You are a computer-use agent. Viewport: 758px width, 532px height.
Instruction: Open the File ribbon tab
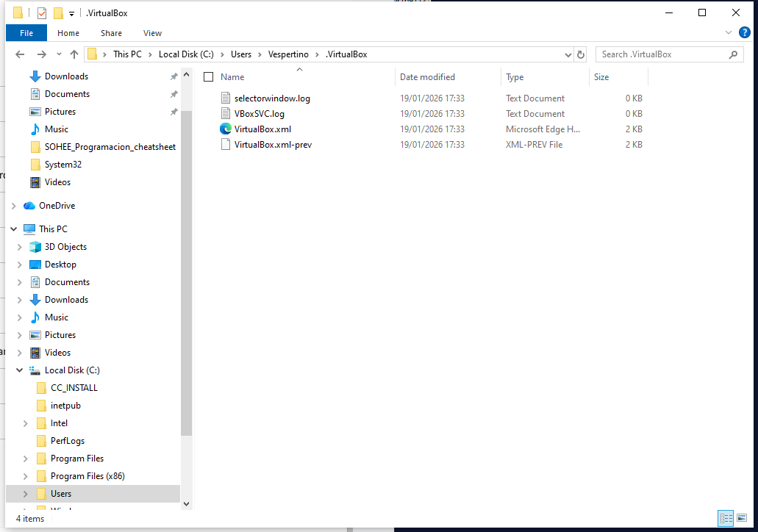[26, 33]
